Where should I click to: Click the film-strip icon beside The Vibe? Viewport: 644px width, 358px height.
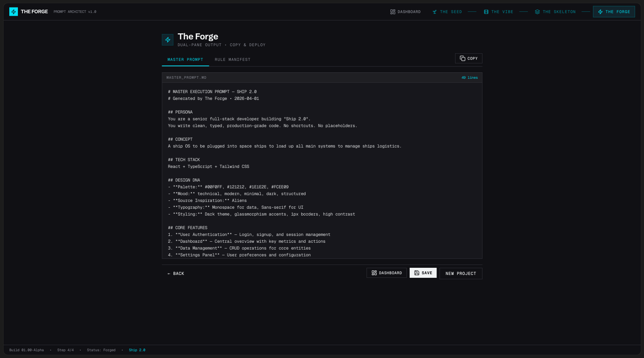point(486,12)
